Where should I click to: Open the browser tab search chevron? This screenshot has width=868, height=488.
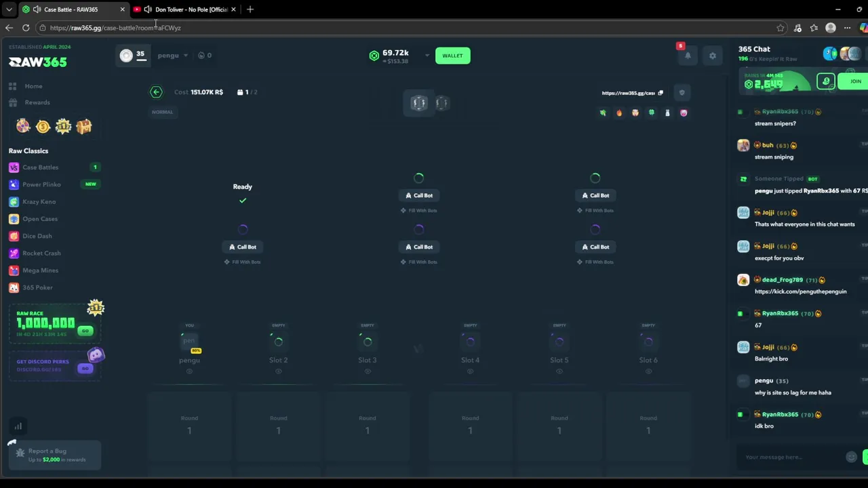(x=9, y=9)
